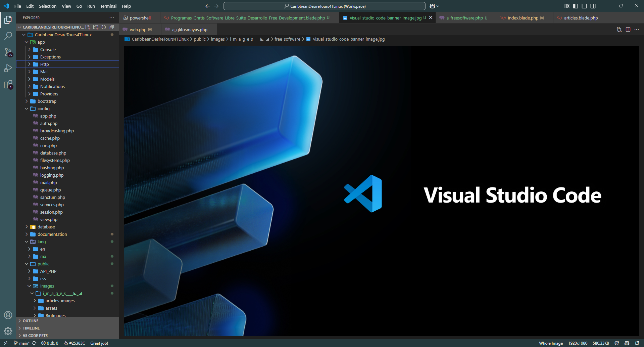Image resolution: width=644 pixels, height=347 pixels.
Task: Open session.php in the file tree
Action: [x=67, y=212]
